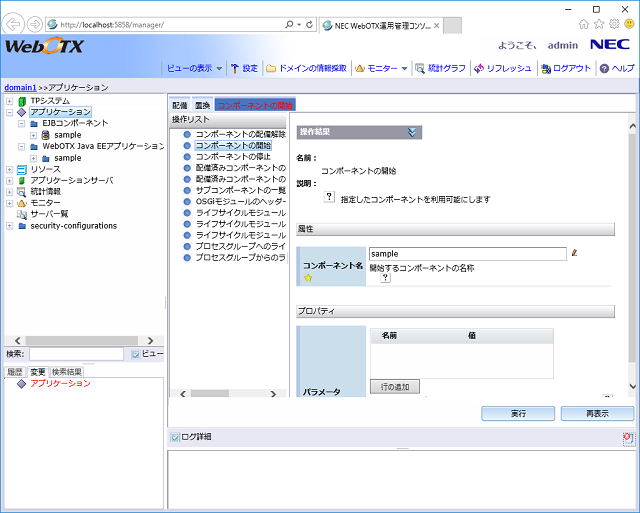This screenshot has width=640, height=513.
Task: Toggle the ビュー checkbox next to the search box
Action: 136,354
